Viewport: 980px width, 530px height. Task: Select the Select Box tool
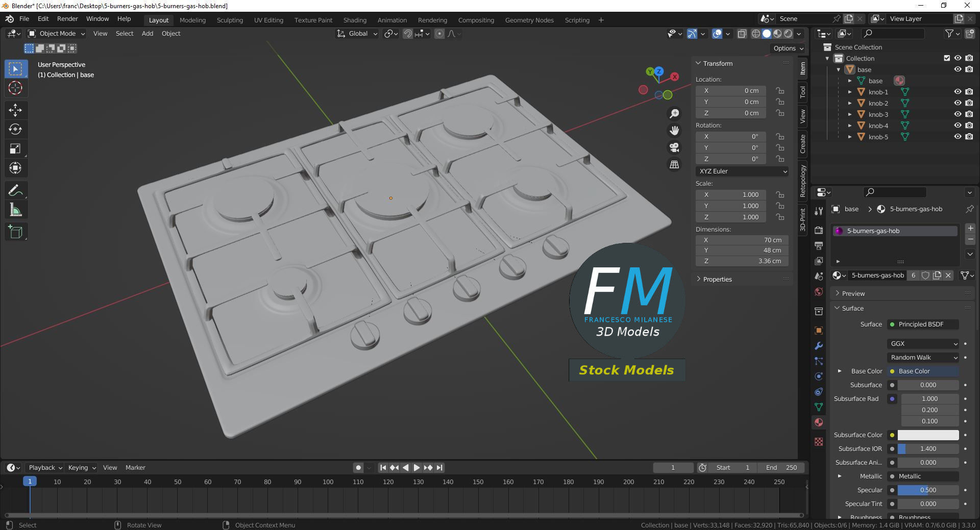15,69
